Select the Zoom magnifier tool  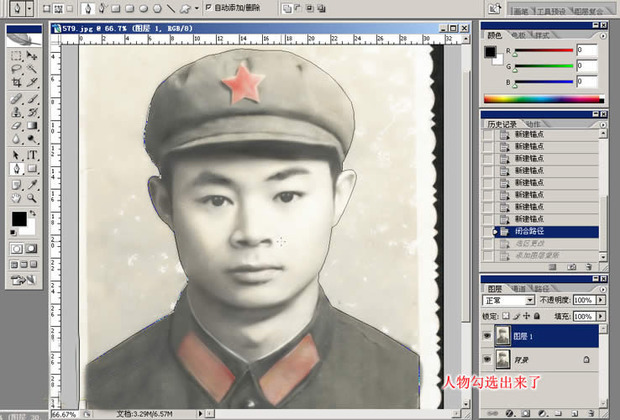33,198
